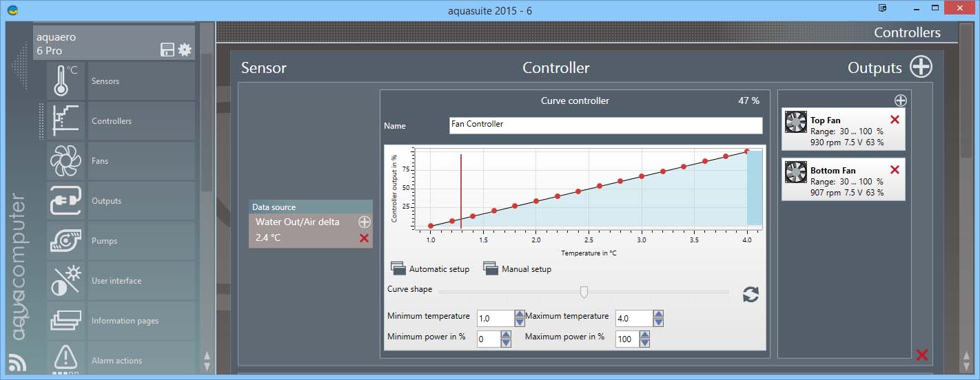
Task: Decrease Minimum temperature with down arrow
Action: (520, 322)
